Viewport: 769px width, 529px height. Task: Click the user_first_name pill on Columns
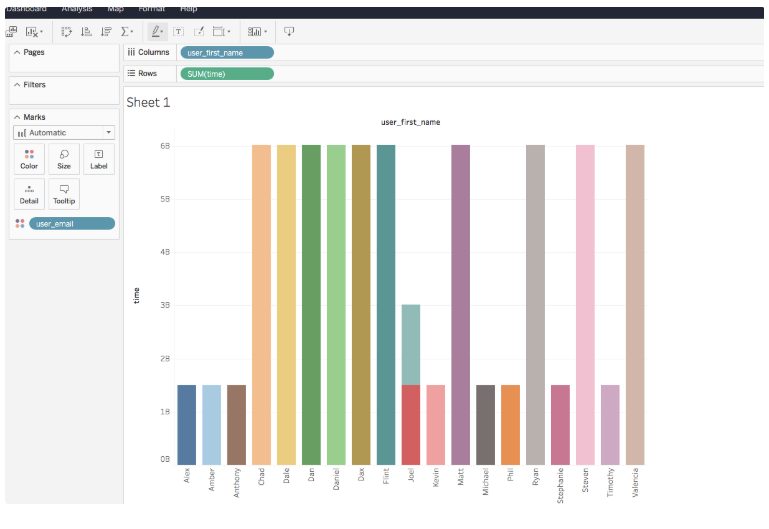pyautogui.click(x=226, y=52)
